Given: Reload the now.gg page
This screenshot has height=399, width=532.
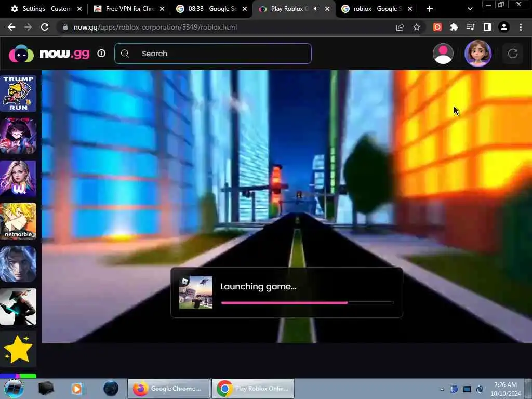Looking at the screenshot, I should pyautogui.click(x=45, y=27).
